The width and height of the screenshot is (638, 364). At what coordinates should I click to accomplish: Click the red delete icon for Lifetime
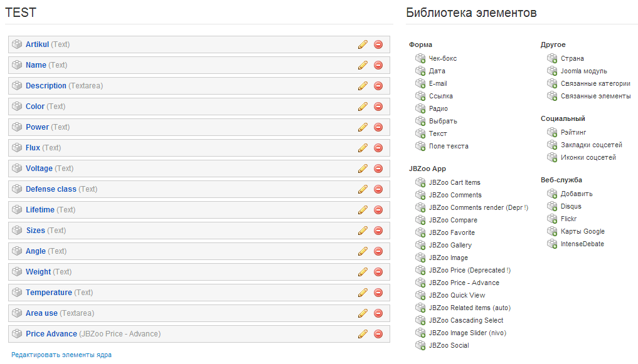(378, 210)
